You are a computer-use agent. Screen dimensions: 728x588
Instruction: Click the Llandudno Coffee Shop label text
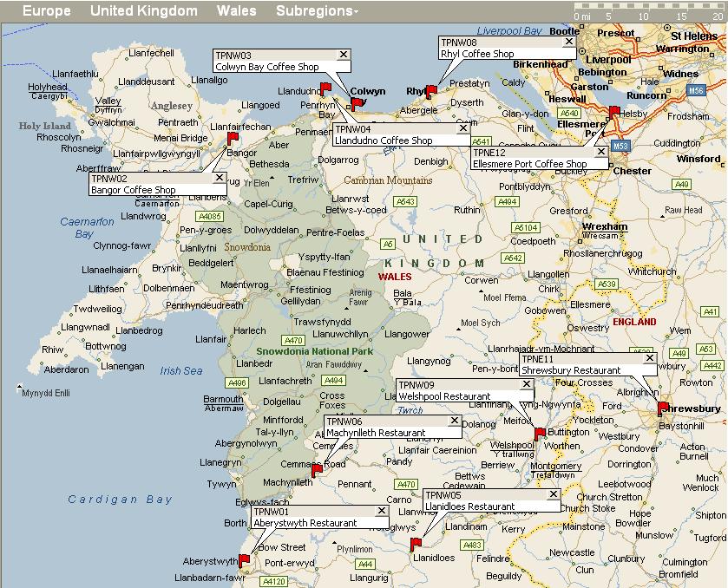point(384,140)
